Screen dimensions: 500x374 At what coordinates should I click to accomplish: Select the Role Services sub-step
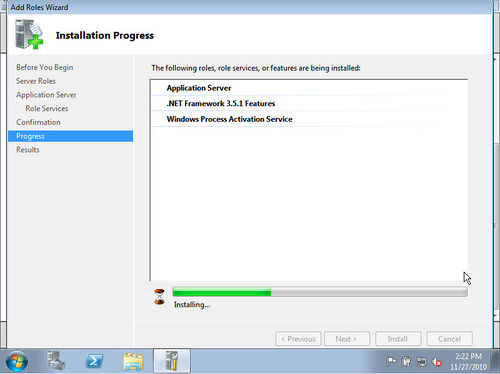tap(47, 108)
